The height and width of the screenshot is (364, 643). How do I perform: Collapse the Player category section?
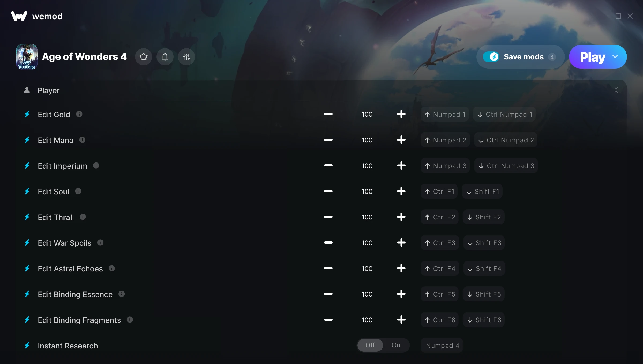pos(616,90)
